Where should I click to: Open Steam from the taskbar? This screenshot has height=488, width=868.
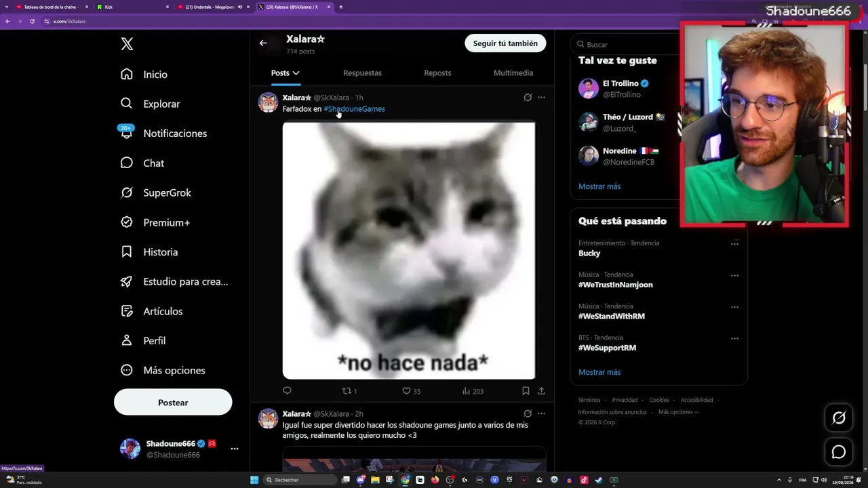pyautogui.click(x=599, y=480)
